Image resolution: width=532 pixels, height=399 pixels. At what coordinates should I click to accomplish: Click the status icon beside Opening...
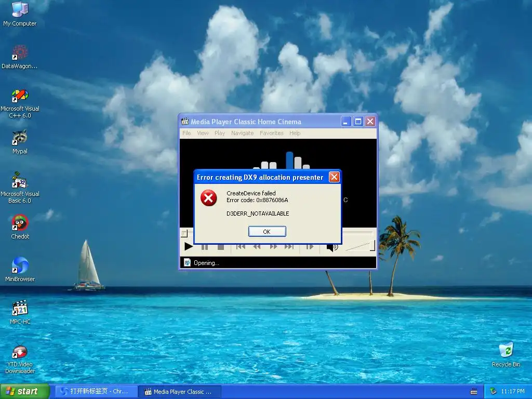(x=187, y=262)
